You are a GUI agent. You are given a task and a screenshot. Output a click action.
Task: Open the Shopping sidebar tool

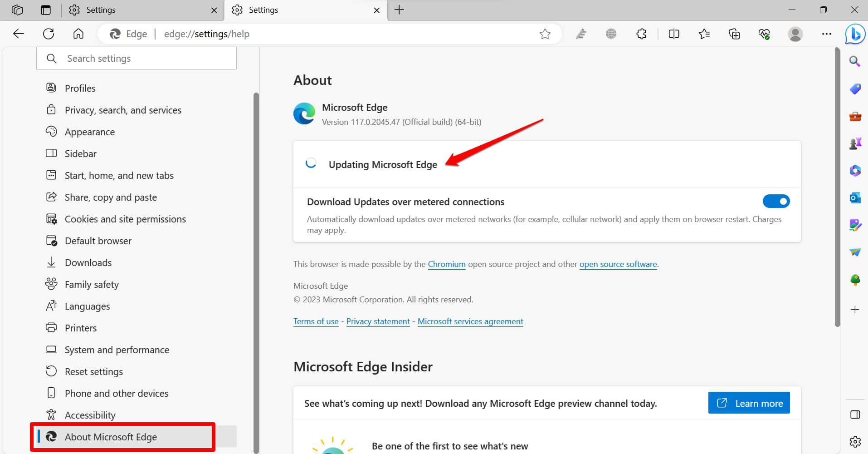tap(855, 89)
